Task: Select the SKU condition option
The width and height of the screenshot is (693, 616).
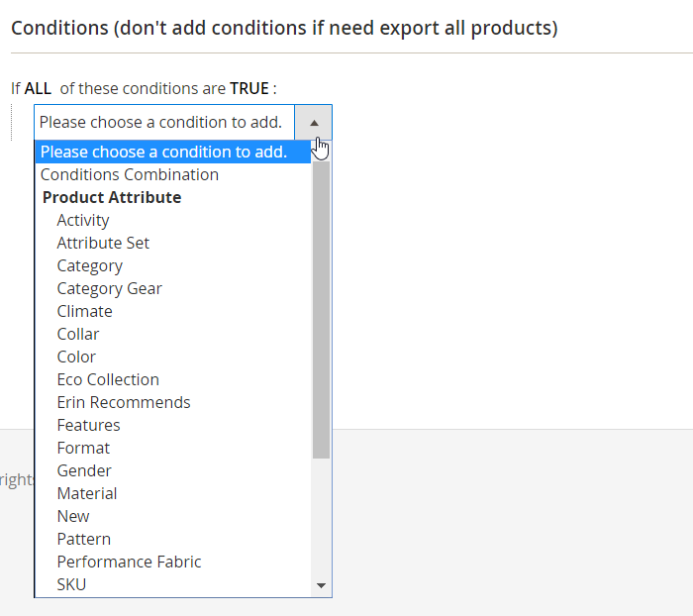Action: 71,584
